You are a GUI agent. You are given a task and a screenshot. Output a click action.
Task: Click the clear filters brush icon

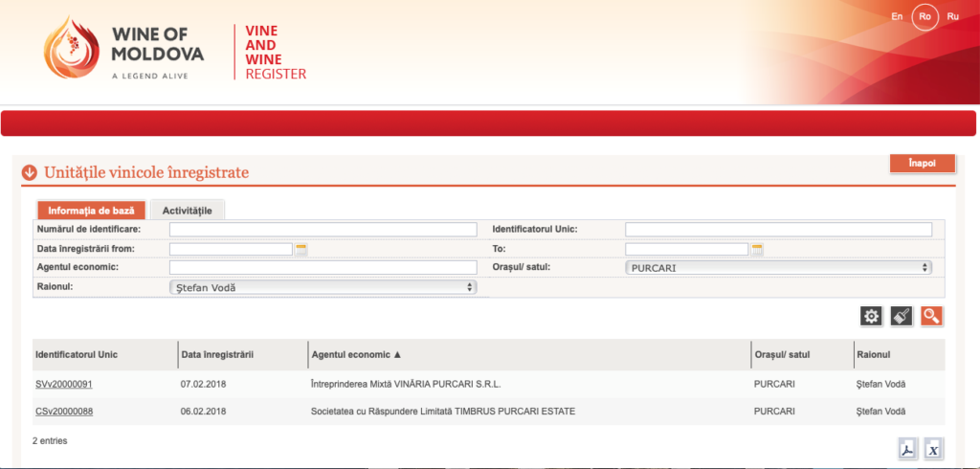coord(901,317)
